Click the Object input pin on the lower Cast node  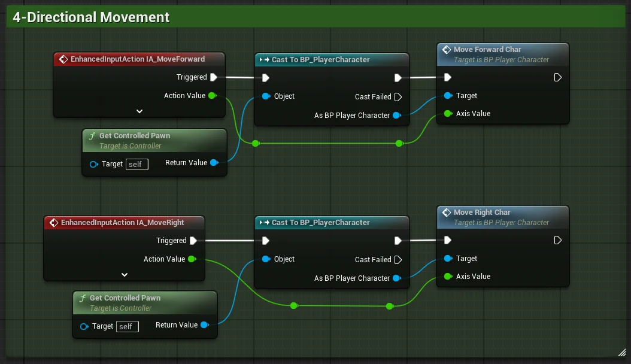coord(266,259)
